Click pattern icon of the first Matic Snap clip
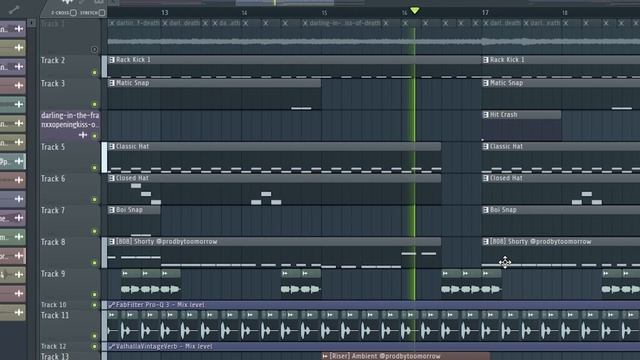640x360 pixels. (112, 83)
